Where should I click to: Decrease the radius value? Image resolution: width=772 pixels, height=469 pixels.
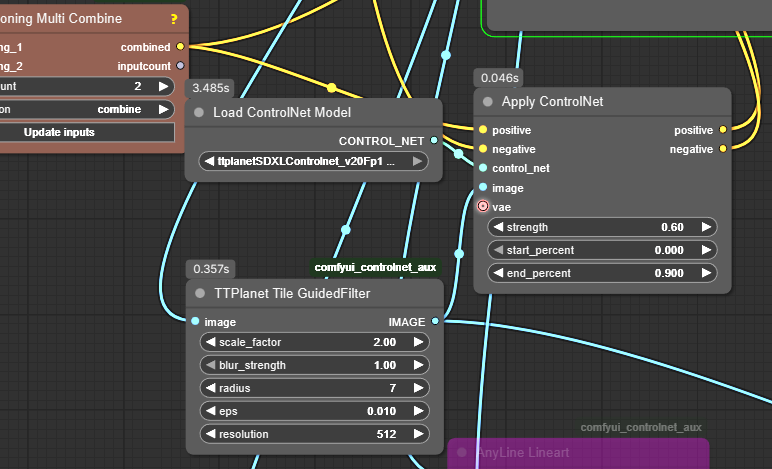click(211, 388)
